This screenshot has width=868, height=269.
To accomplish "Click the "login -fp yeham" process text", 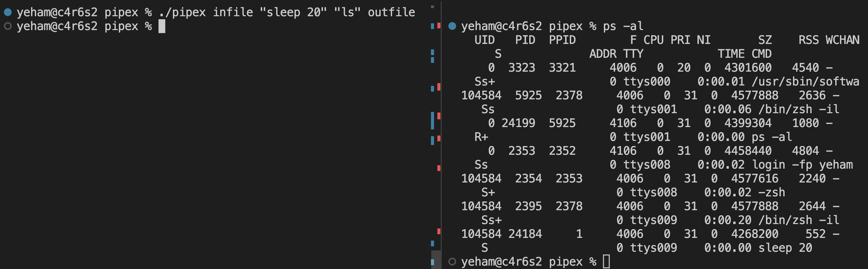I will click(802, 165).
